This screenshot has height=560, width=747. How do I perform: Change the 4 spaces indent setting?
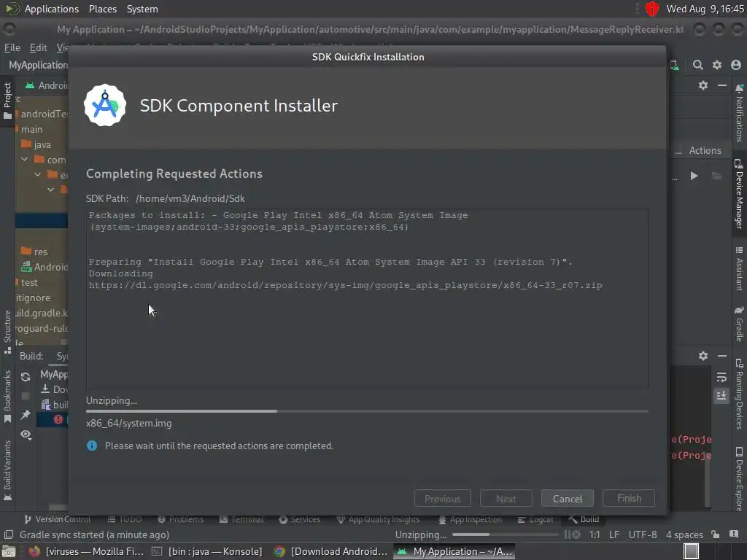684,534
